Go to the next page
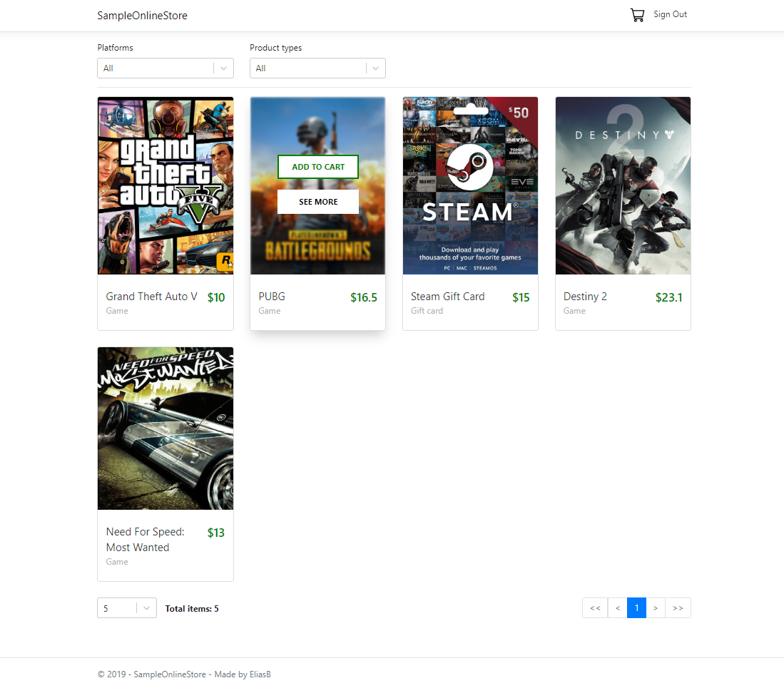The height and width of the screenshot is (688, 784). click(x=656, y=608)
